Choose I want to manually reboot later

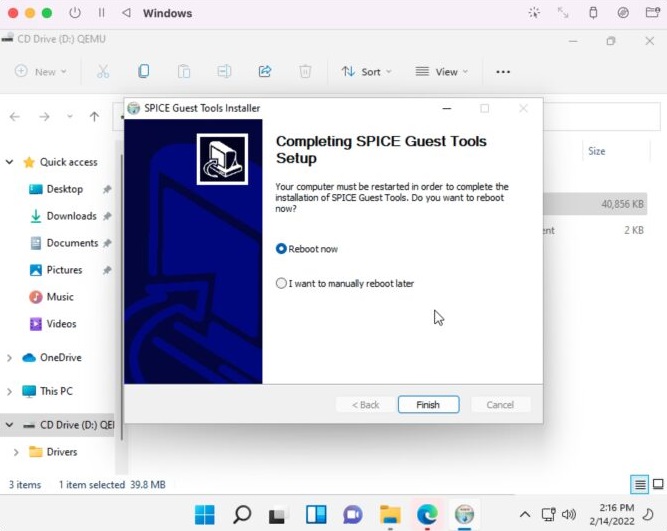[345, 283]
